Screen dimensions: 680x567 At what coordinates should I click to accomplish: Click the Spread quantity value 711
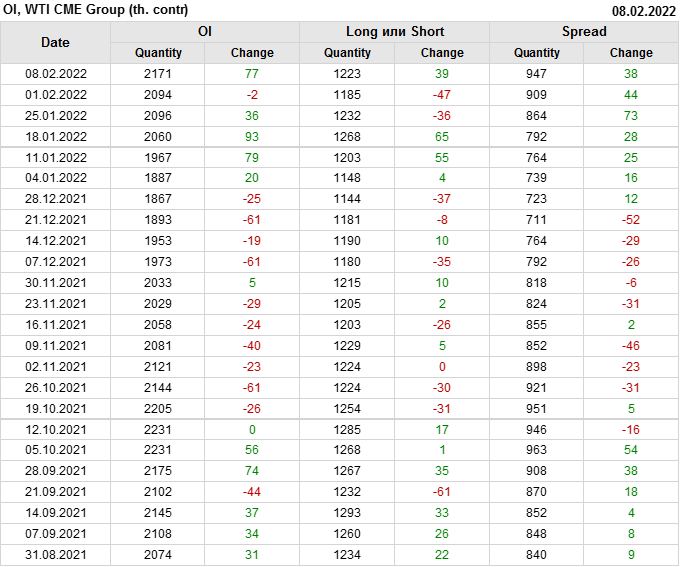pos(537,220)
